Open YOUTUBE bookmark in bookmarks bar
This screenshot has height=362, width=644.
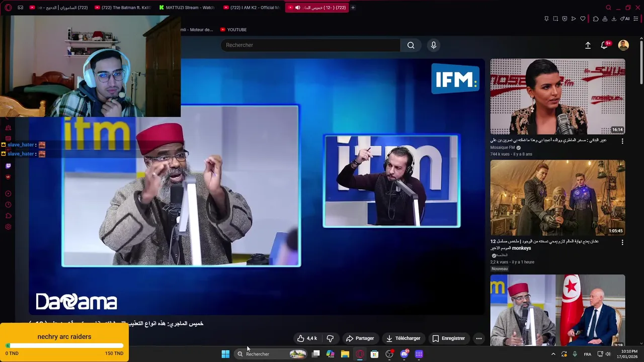[x=233, y=30]
